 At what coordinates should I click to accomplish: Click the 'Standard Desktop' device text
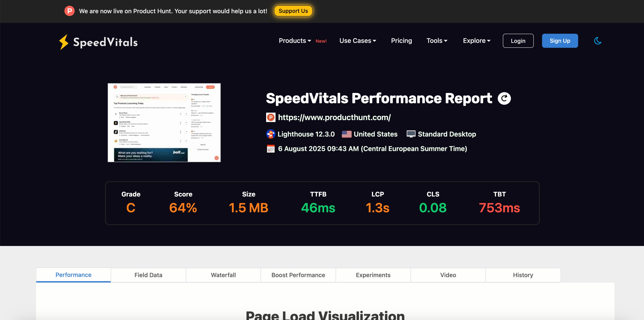pos(447,134)
